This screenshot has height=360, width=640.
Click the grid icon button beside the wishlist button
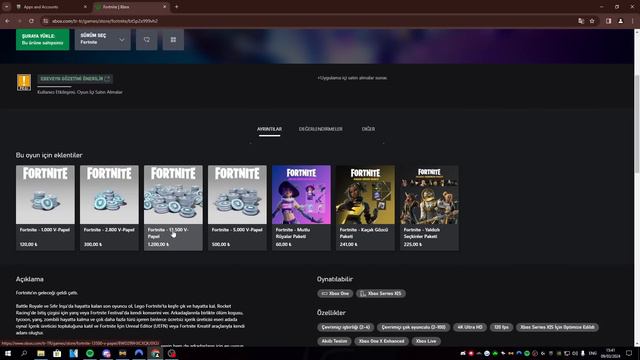pos(173,40)
